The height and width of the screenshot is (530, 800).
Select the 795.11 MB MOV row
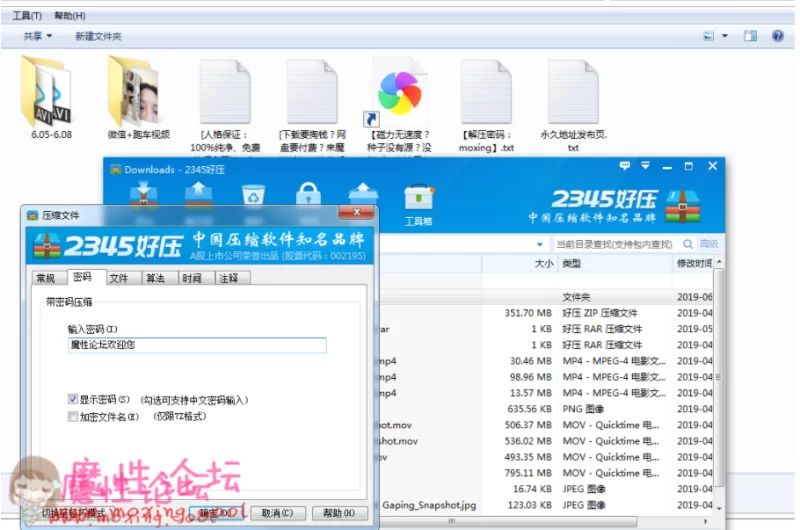(x=546, y=473)
